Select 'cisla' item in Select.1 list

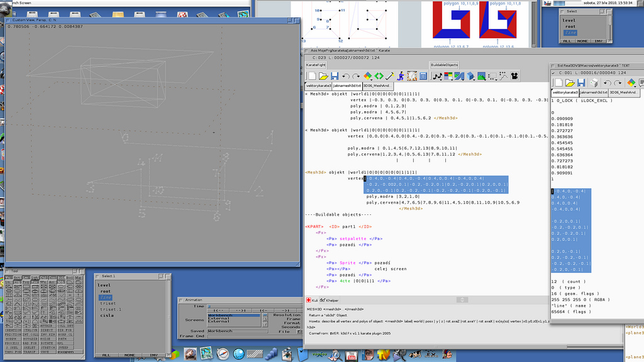[x=106, y=315]
